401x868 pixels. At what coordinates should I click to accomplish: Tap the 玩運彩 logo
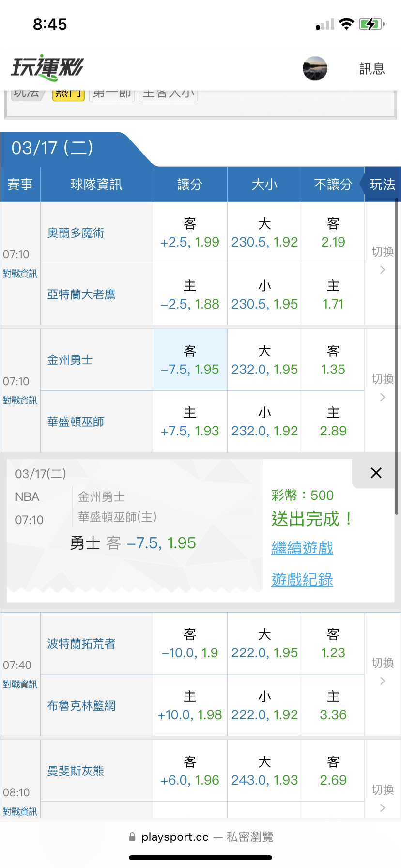[47, 68]
